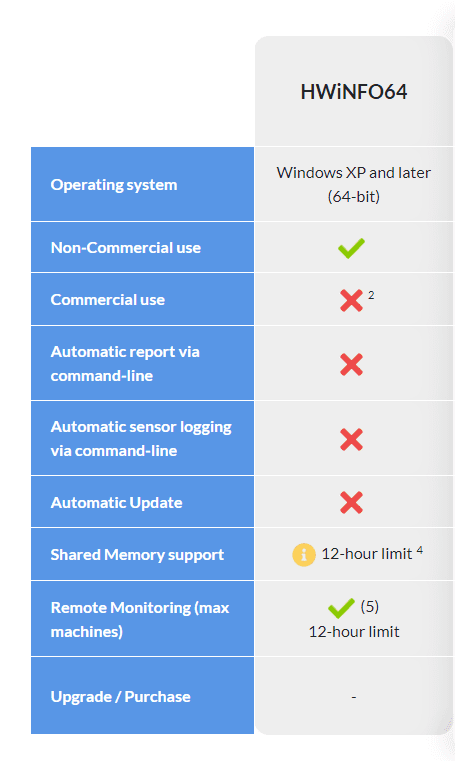Click the yellow info icon for Shared Memory
This screenshot has height=761, width=455.
[304, 555]
